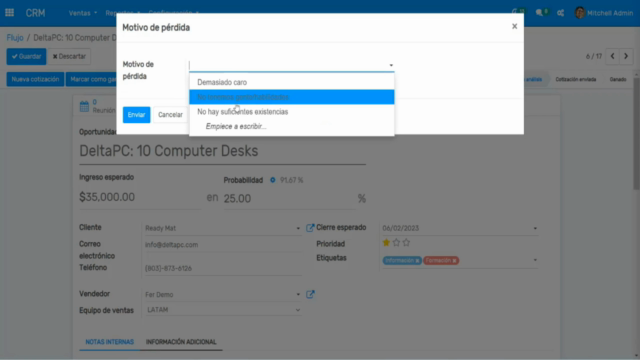Edit the probability 25.00 field

point(289,199)
